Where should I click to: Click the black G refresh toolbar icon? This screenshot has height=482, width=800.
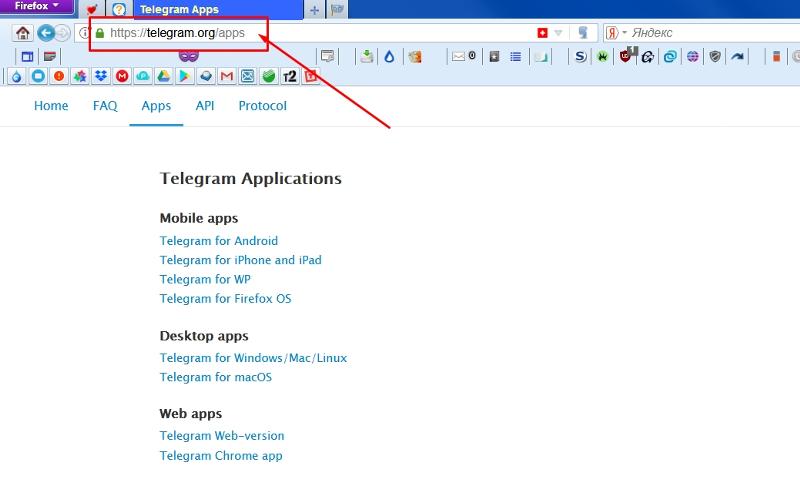tap(648, 57)
